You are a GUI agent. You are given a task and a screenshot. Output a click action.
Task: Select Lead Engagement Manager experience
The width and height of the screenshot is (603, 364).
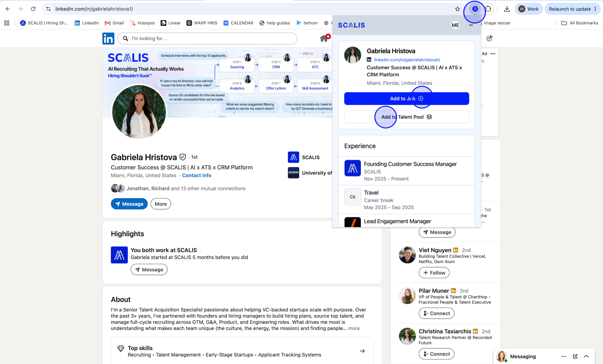(406, 221)
